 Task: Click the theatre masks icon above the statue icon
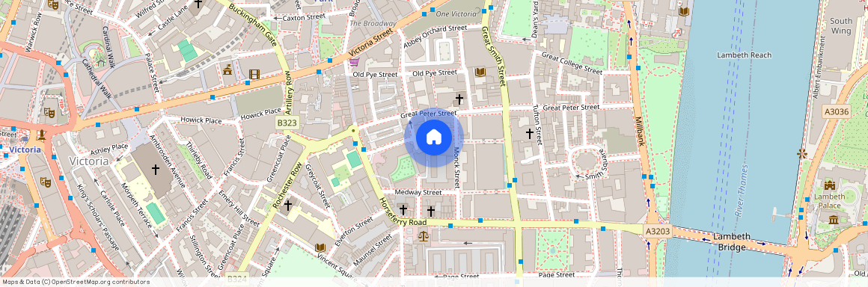[49, 112]
